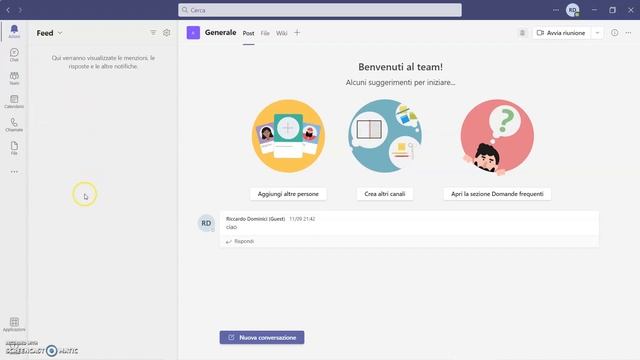Focus the Cerca search field
This screenshot has height=360, width=640.
pos(320,10)
